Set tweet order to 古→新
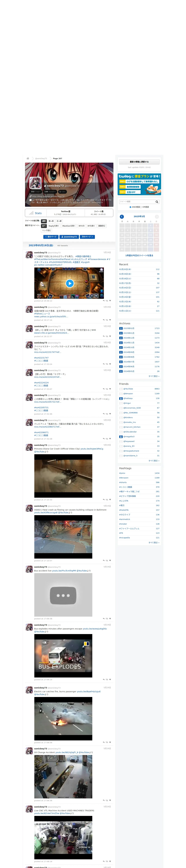This screenshot has height=868, width=186. click(59, 221)
